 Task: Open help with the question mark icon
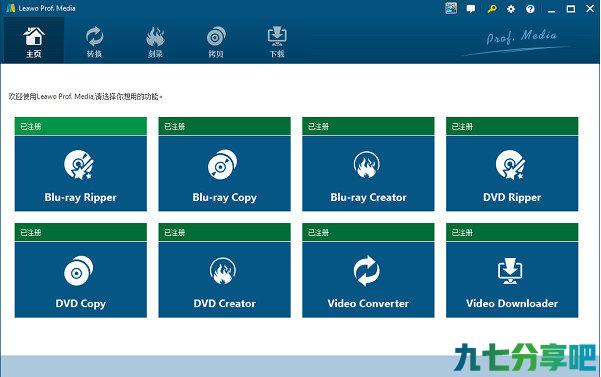[x=530, y=9]
